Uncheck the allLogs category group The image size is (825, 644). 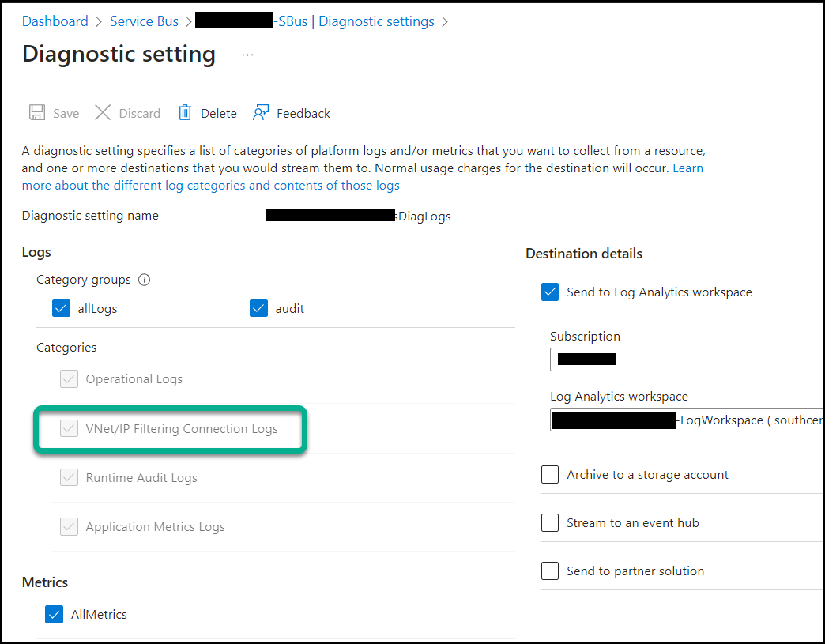61,308
